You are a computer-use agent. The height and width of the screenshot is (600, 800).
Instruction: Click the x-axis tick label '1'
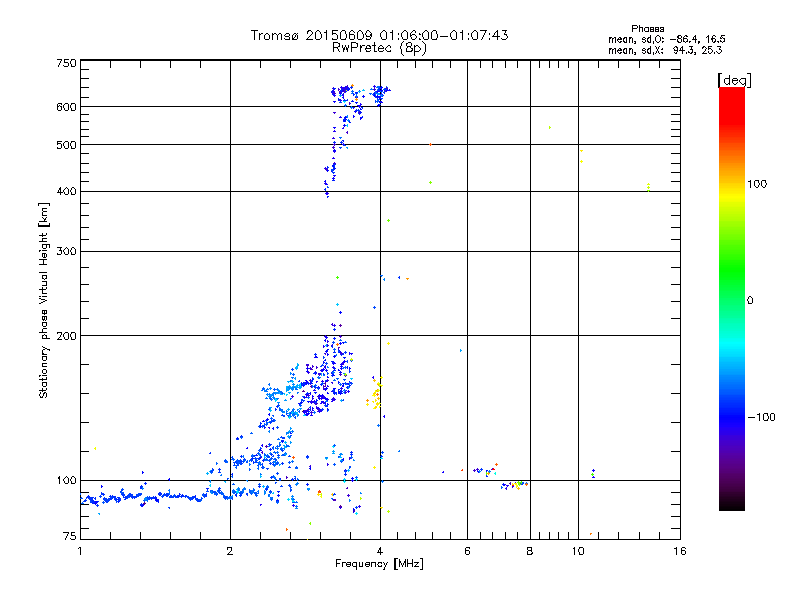tap(80, 551)
